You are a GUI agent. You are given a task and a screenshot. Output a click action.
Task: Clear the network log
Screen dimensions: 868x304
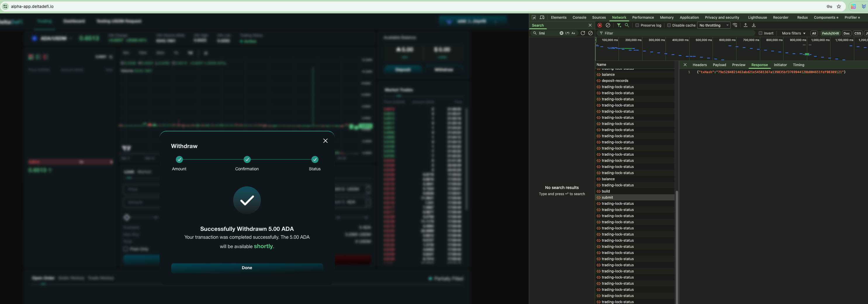[x=608, y=25]
